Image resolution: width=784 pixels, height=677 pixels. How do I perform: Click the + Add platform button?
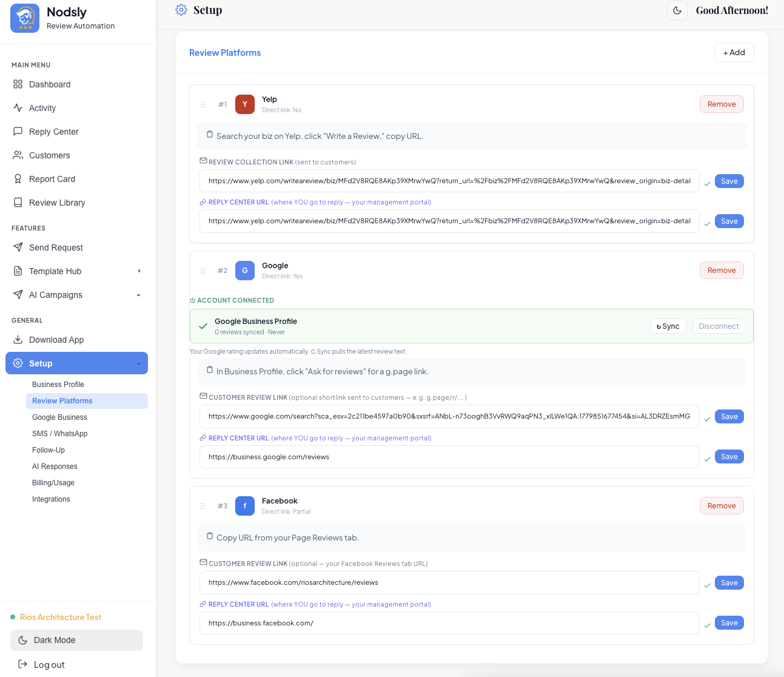[734, 53]
